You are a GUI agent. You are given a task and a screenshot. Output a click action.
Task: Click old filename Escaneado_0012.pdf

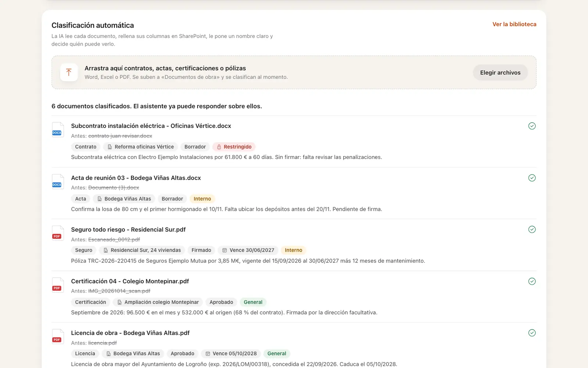114,240
